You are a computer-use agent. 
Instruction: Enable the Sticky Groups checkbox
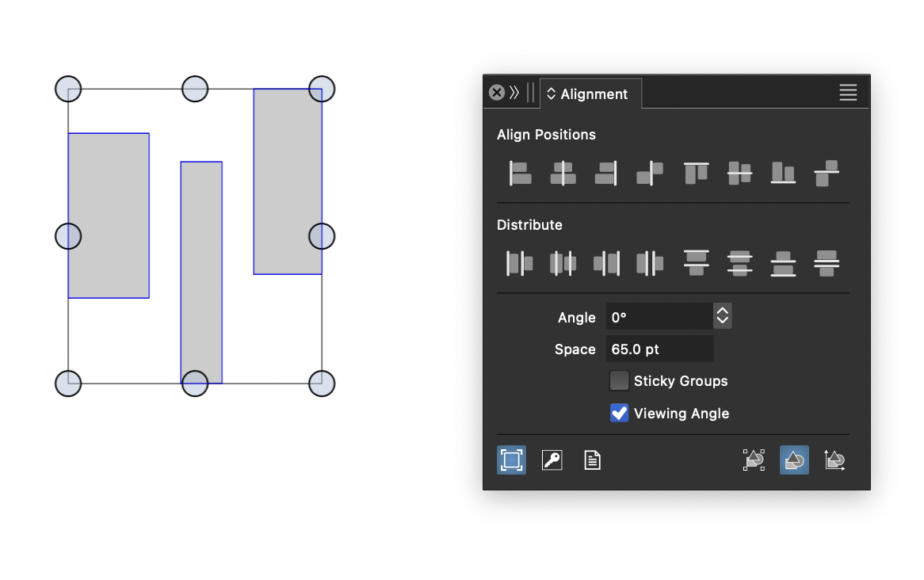coord(619,381)
